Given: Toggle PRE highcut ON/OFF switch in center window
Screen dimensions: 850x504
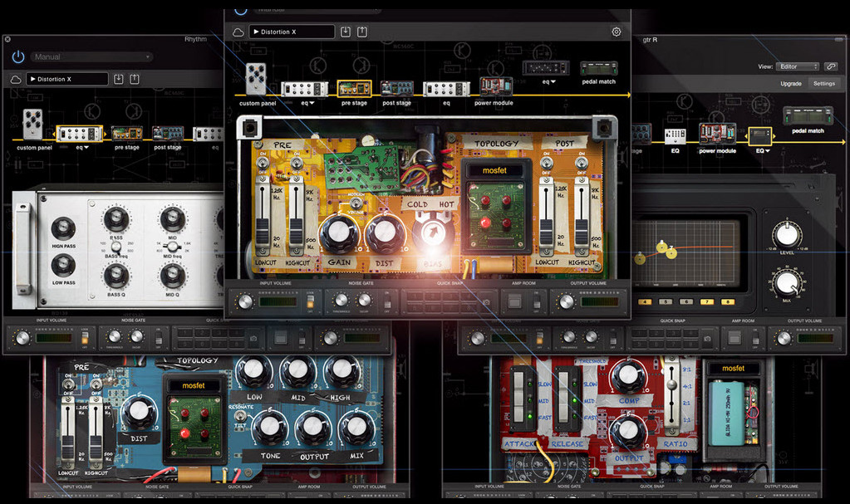Looking at the screenshot, I should 297,162.
